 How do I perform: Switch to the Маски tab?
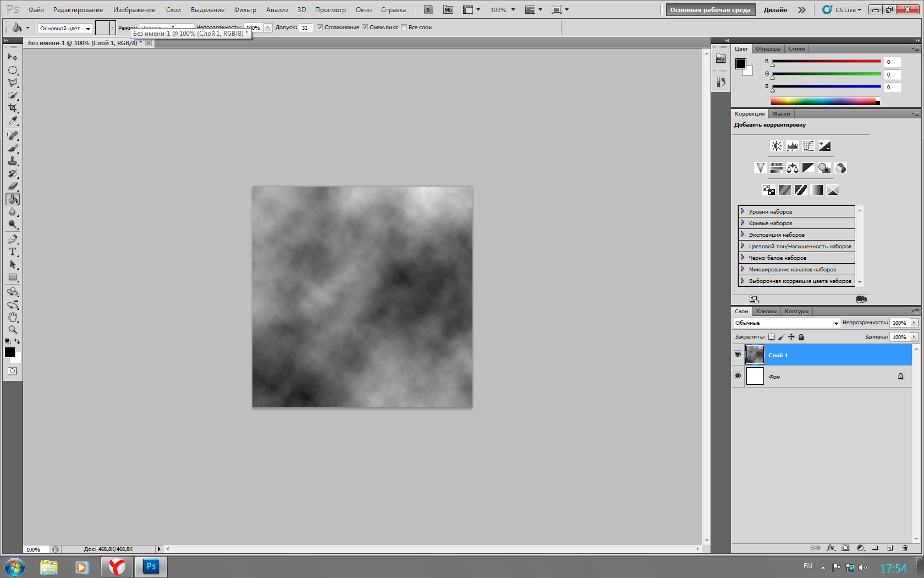[781, 114]
